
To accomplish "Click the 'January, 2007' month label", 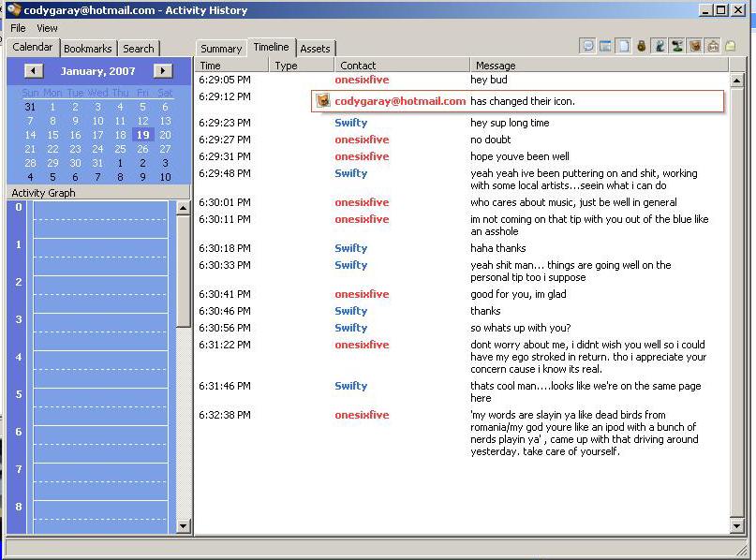I will click(x=97, y=71).
